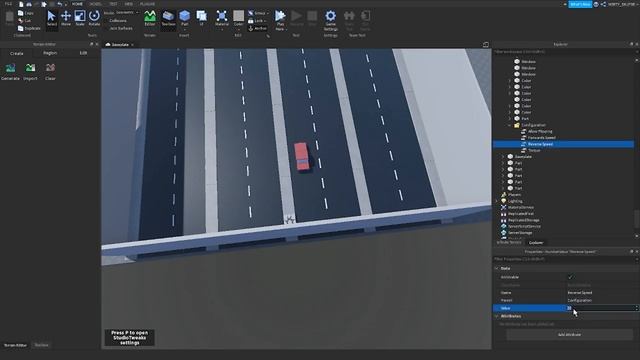Collapse the Attributes section
640x360 pixels.
pos(497,316)
